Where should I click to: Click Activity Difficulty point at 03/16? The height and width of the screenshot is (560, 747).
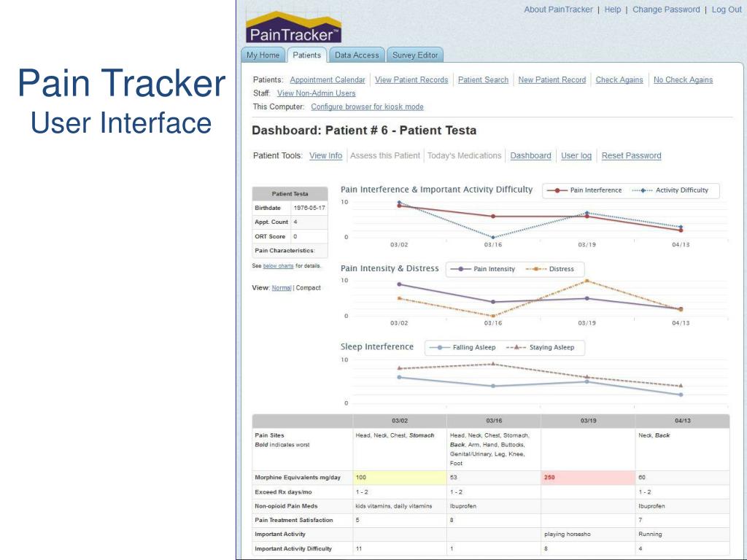(x=493, y=237)
